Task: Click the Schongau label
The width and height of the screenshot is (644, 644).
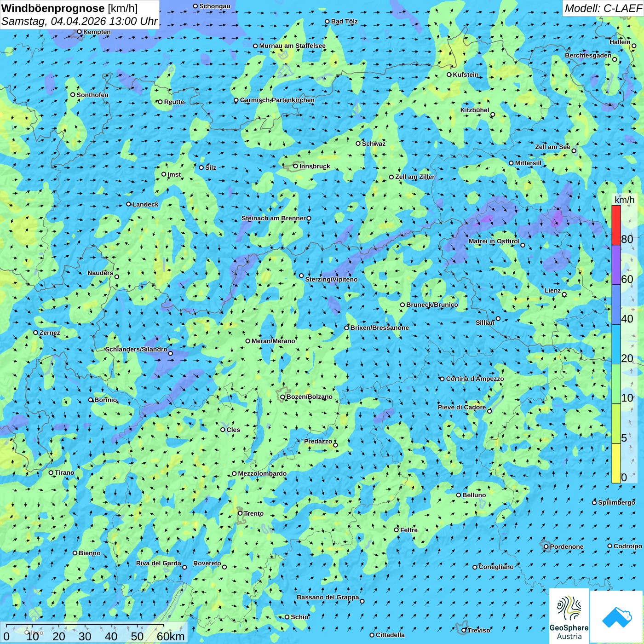Action: coord(215,6)
